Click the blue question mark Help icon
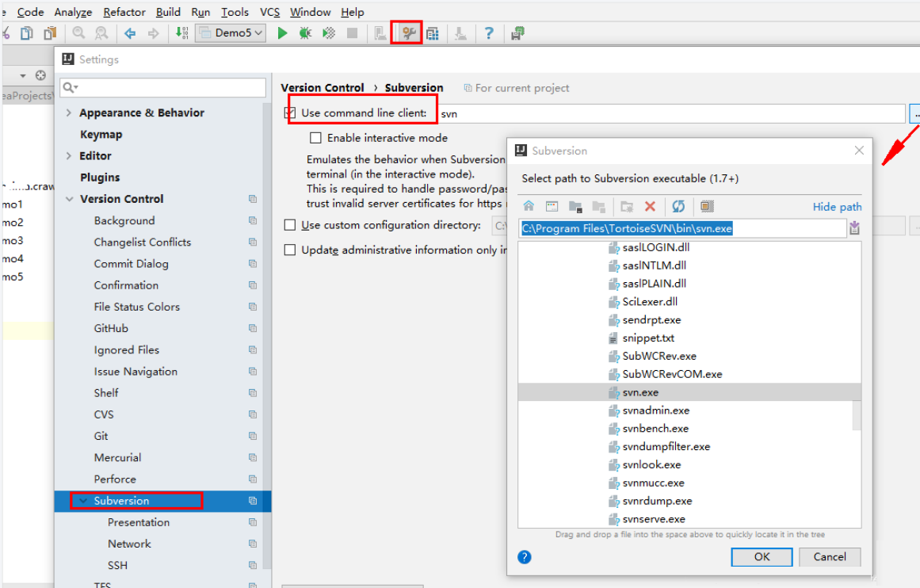This screenshot has height=588, width=920. 489,33
